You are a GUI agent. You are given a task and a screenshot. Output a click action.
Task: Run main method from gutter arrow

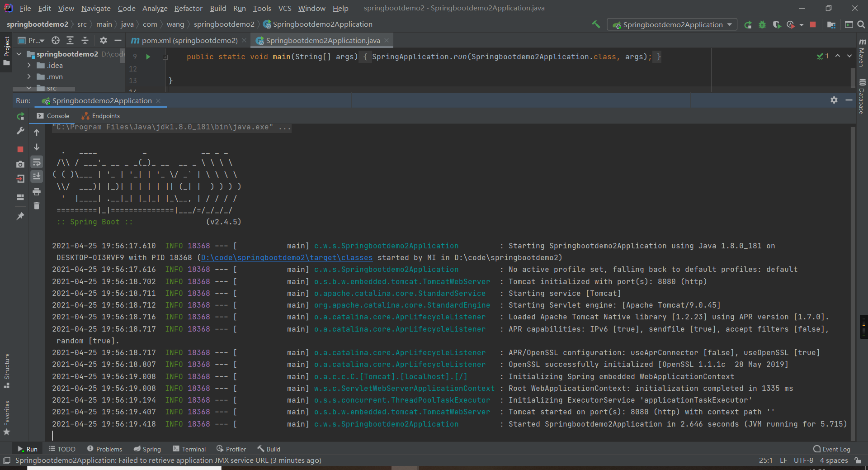tap(148, 57)
